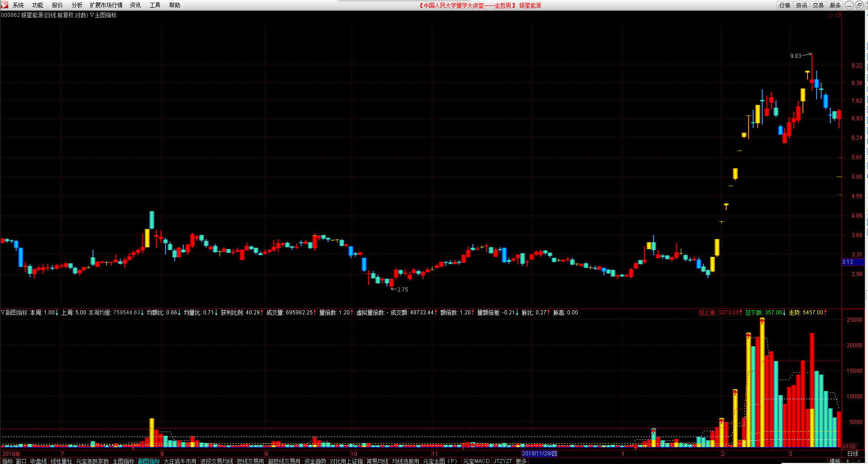Restore down the application window
868x464 pixels.
[859, 5]
